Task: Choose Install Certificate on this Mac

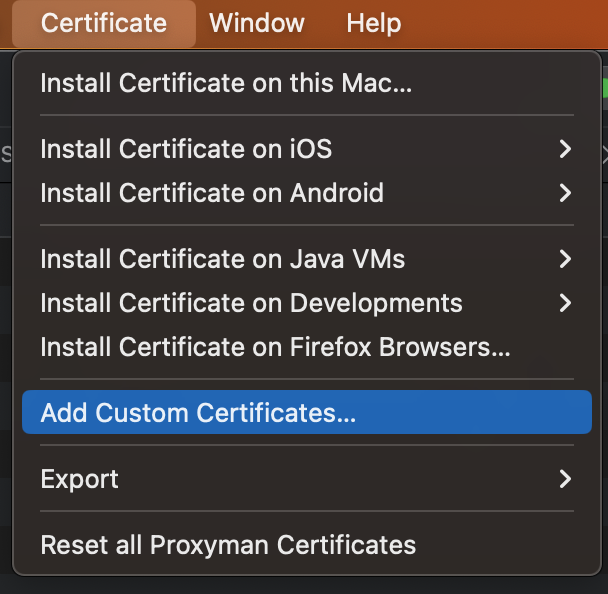Action: click(x=226, y=83)
